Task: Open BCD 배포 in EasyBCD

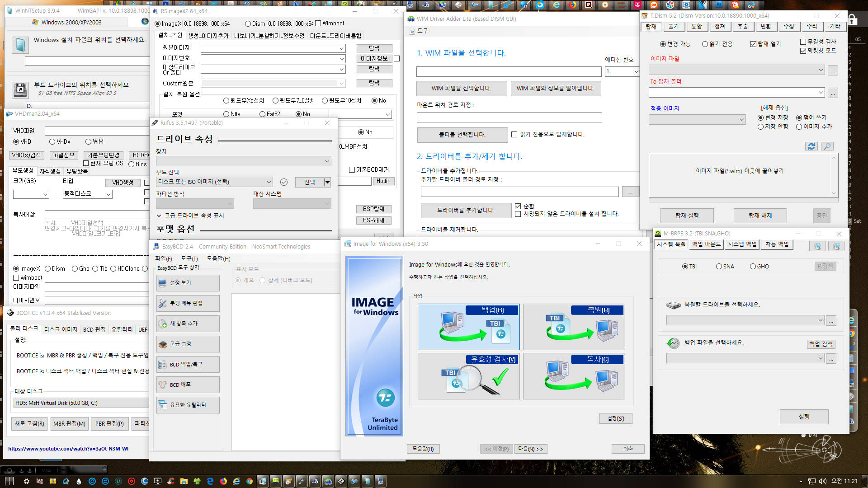Action: [x=188, y=385]
